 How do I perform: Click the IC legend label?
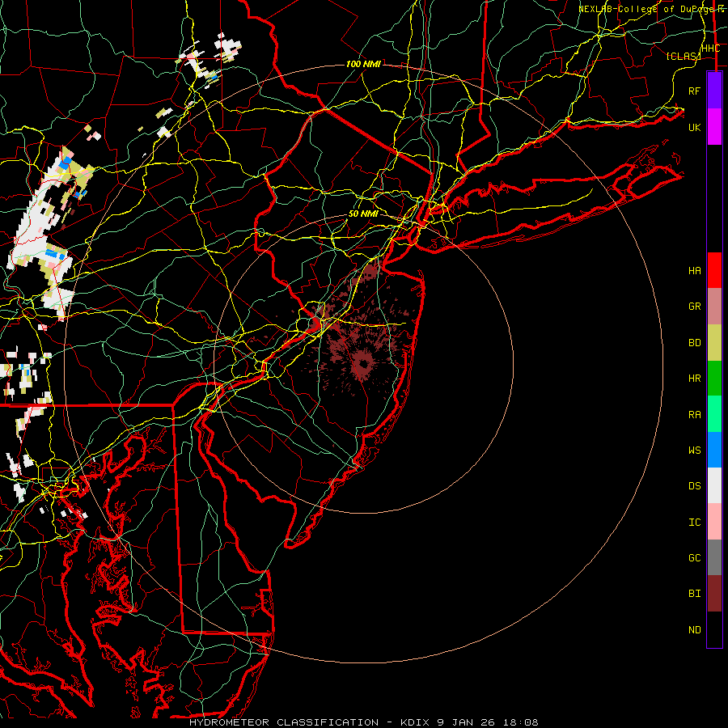[x=694, y=523]
